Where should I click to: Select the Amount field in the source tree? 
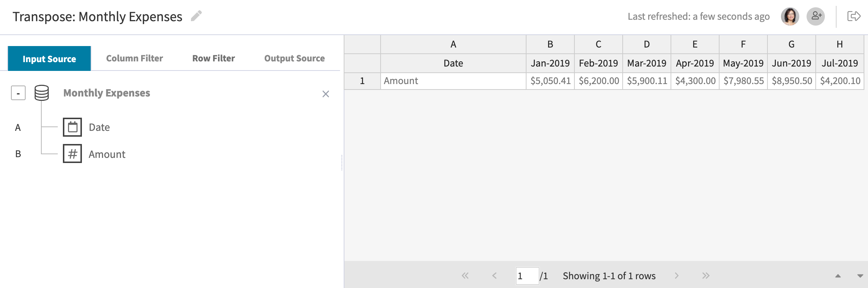106,154
